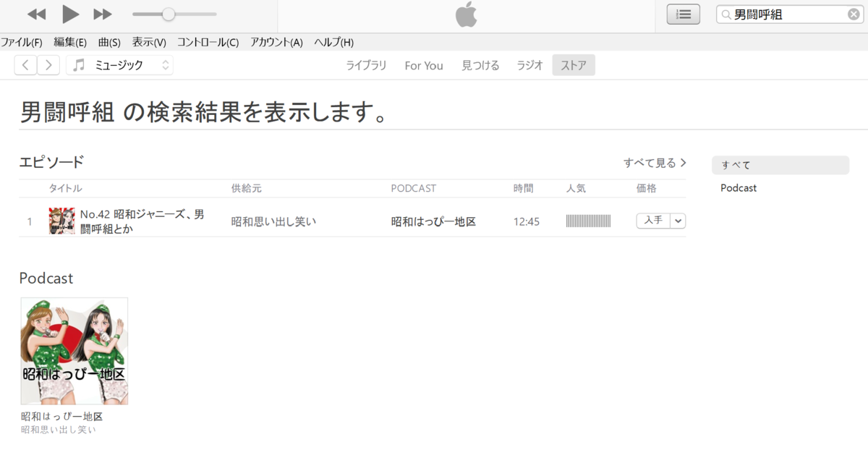Open the 編集(E) menu
Image resolution: width=868 pixels, height=450 pixels.
click(70, 42)
